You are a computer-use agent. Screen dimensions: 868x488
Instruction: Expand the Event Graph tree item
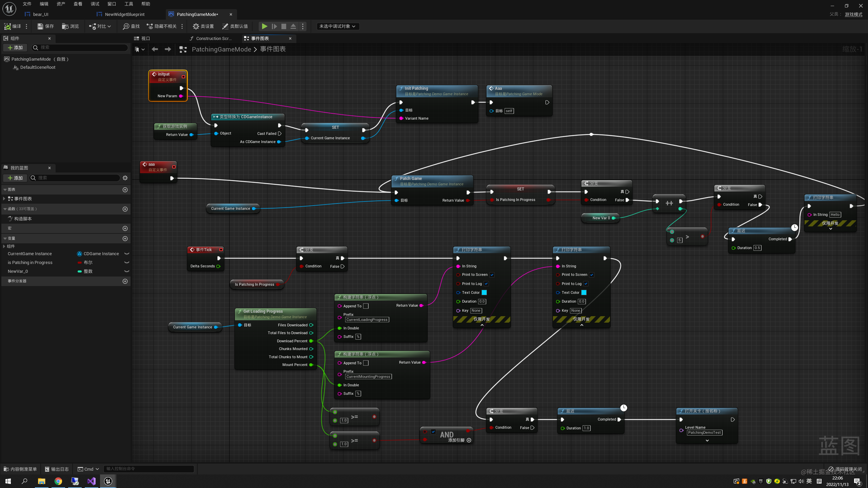coord(4,199)
